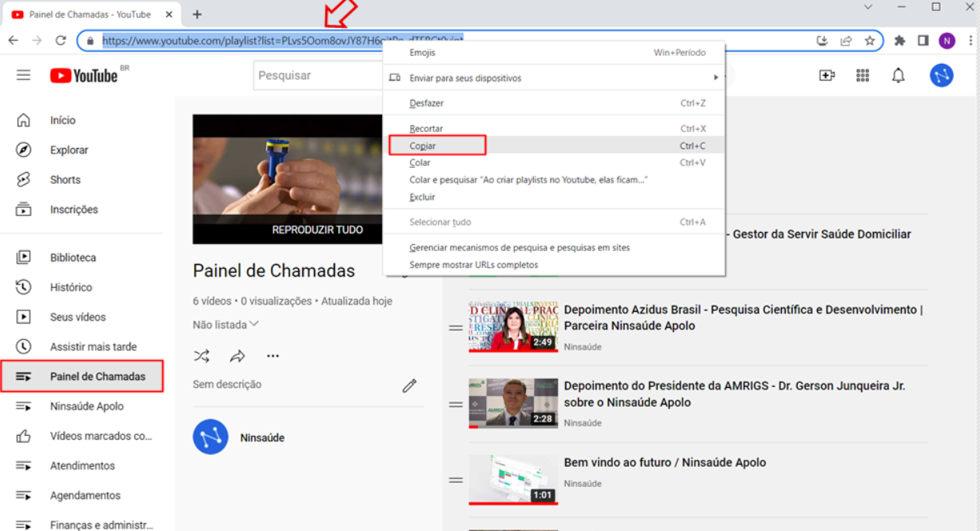Choose Sempre mostrar URLs completos option
This screenshot has height=531, width=980.
(555, 265)
